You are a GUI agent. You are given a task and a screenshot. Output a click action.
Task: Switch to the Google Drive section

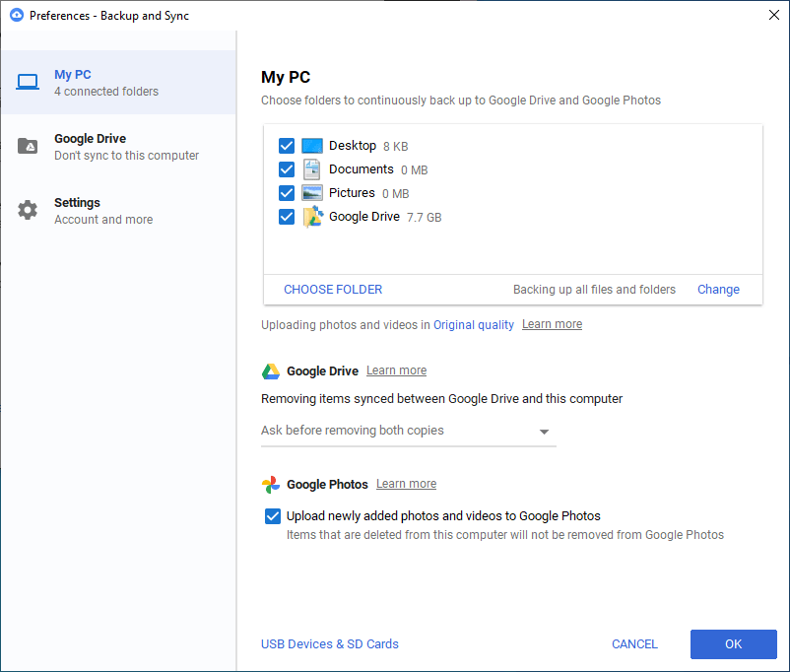coord(88,146)
